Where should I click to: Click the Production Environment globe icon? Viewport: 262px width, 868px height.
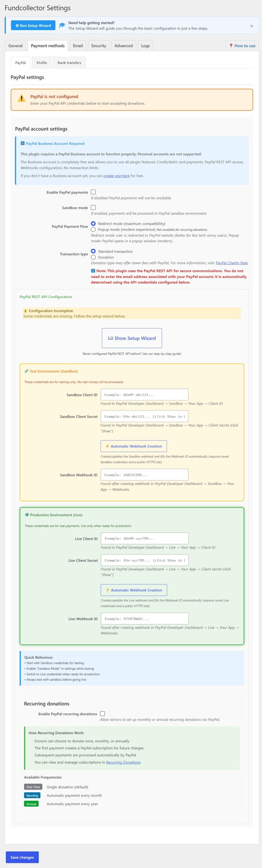pyautogui.click(x=27, y=515)
